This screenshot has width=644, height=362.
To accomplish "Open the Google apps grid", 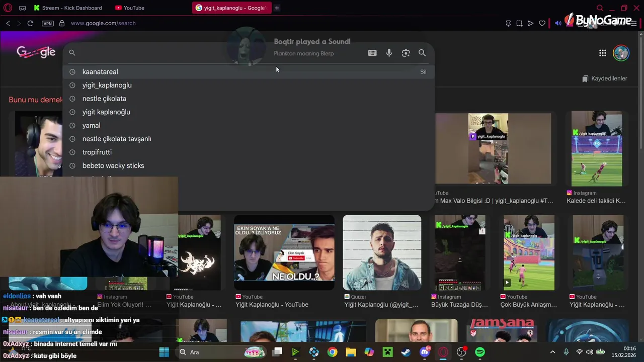I will coord(602,53).
